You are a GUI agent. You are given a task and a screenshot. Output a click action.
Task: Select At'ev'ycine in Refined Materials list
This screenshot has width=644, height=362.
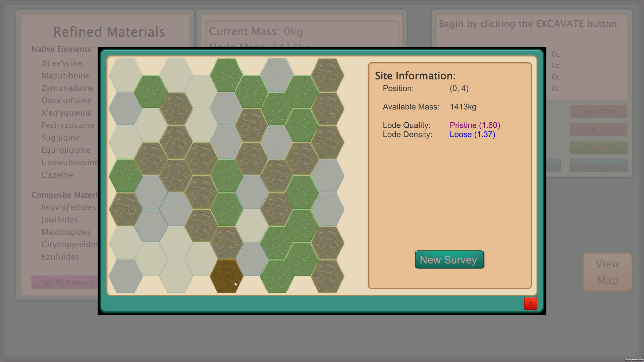point(62,63)
